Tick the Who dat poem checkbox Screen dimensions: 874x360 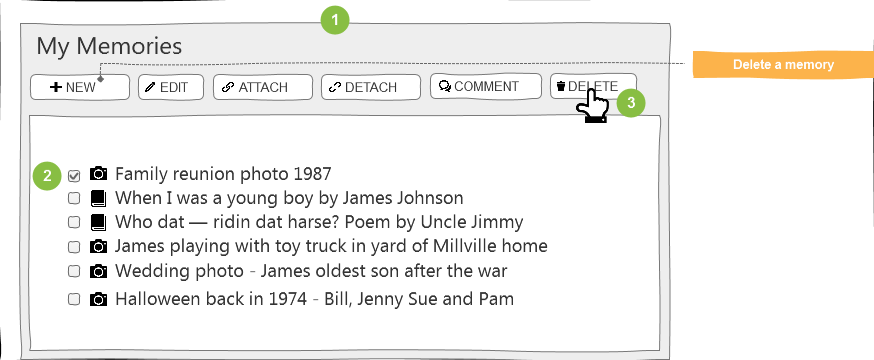click(x=74, y=222)
